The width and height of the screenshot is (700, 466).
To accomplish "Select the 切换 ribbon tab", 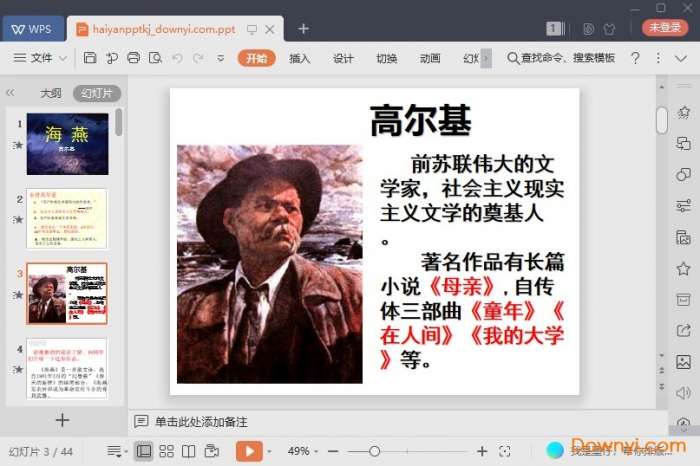I will pos(387,58).
